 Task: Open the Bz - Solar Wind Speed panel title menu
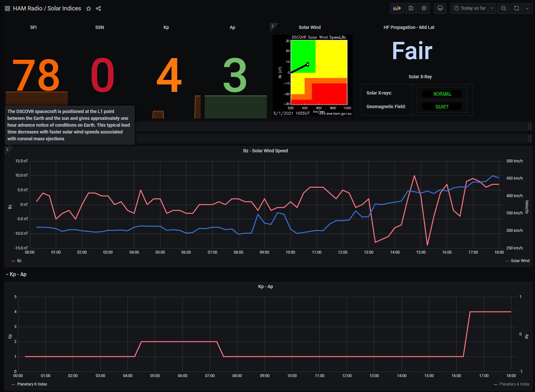[266, 151]
